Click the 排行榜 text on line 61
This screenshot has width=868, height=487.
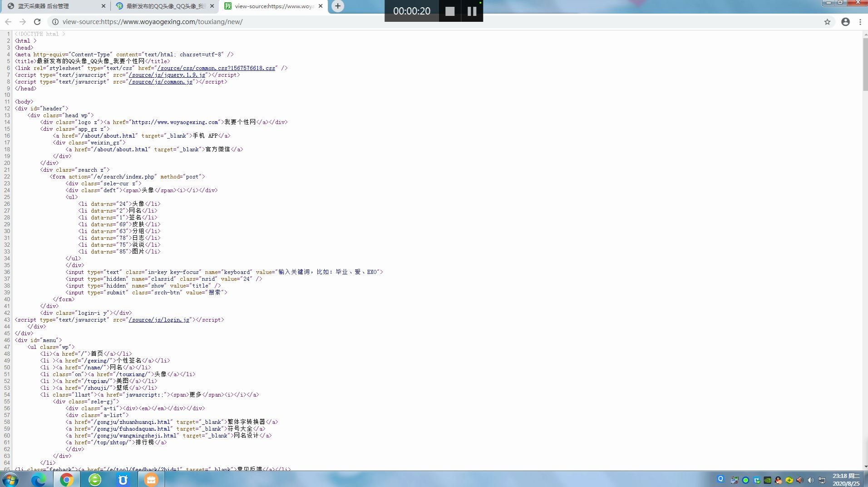point(145,442)
